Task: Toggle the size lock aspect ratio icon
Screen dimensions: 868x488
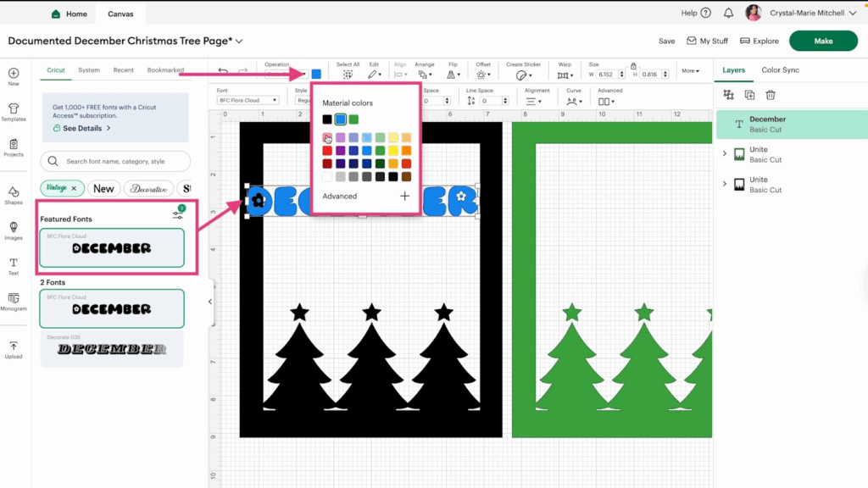Action: 633,66
